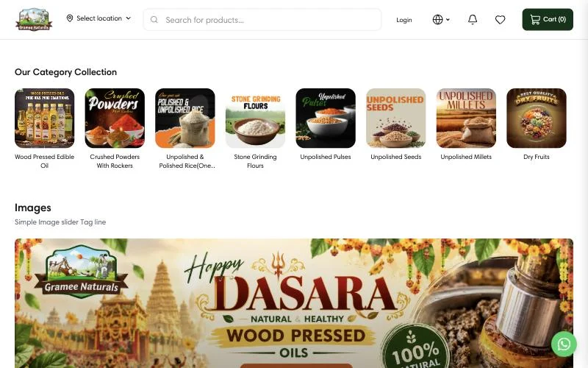Open the Dry Fruits category image

tap(537, 118)
